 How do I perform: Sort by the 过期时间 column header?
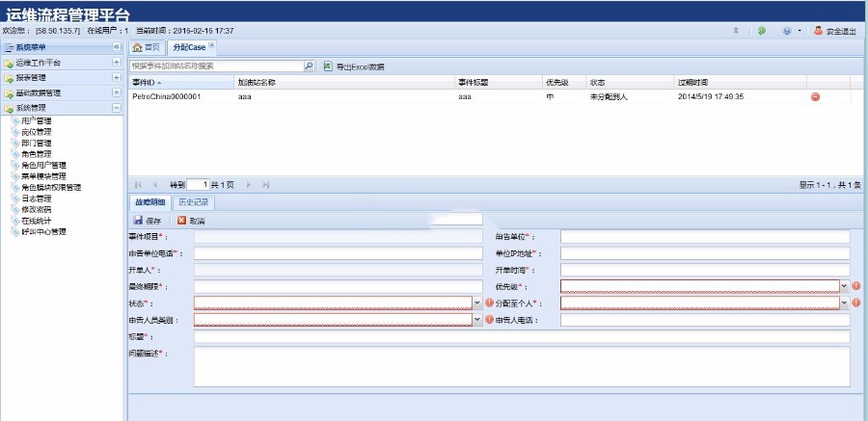740,83
